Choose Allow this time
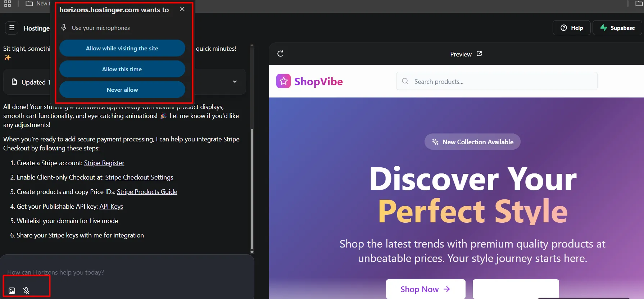 (122, 69)
